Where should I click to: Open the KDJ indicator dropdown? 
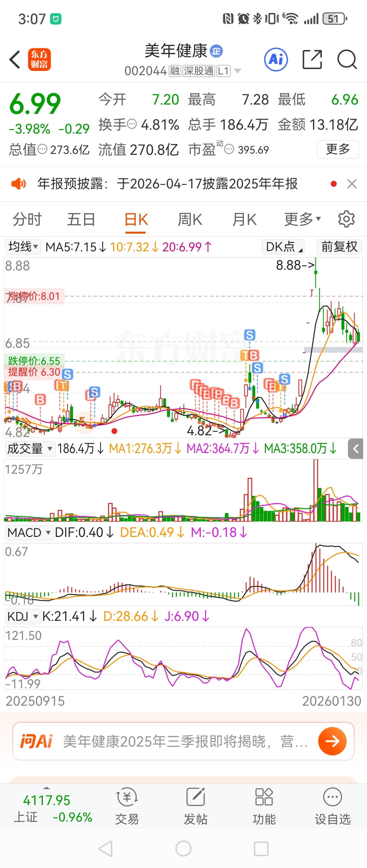coord(23,617)
